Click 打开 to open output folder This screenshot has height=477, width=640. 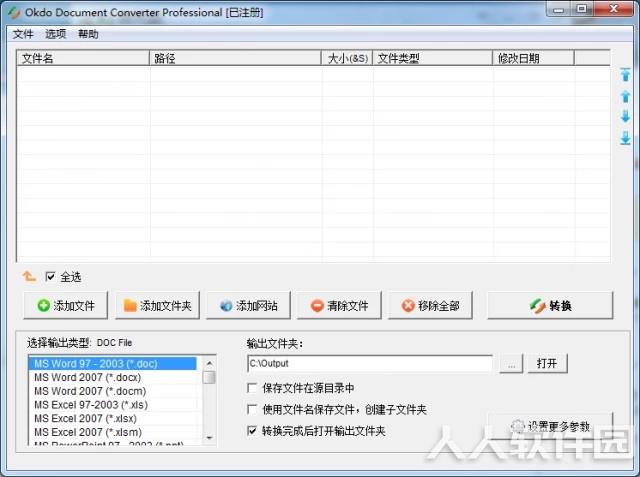pyautogui.click(x=547, y=363)
